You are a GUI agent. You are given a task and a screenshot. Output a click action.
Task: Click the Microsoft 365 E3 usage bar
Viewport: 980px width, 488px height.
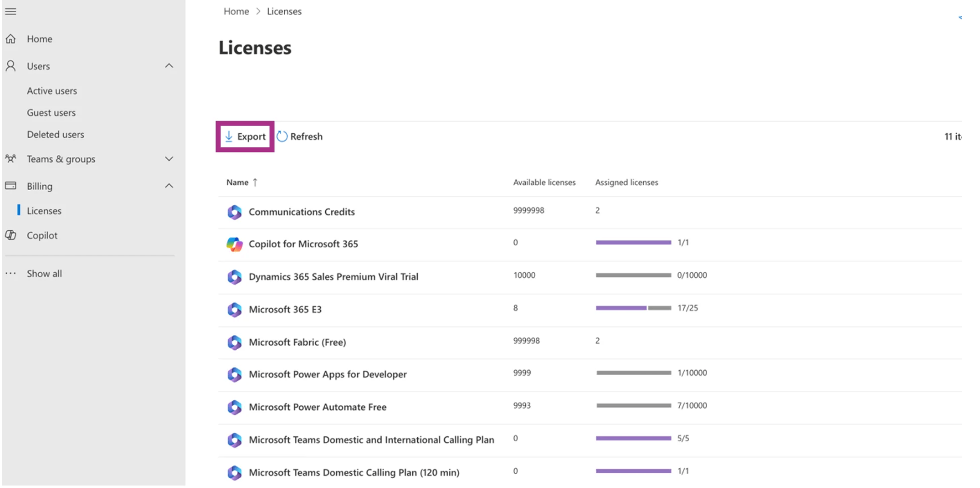(633, 308)
